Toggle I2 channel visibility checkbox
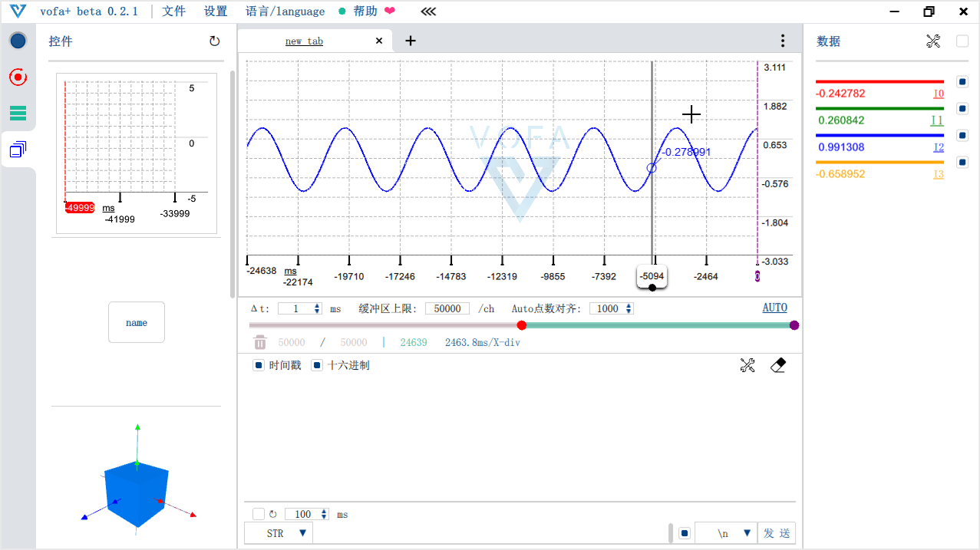980x550 pixels. pos(962,135)
